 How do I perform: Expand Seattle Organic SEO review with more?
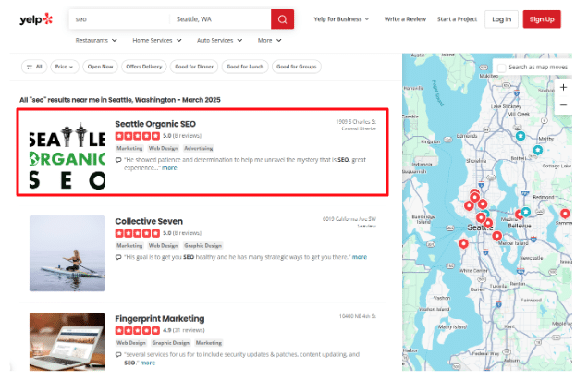[x=169, y=168]
